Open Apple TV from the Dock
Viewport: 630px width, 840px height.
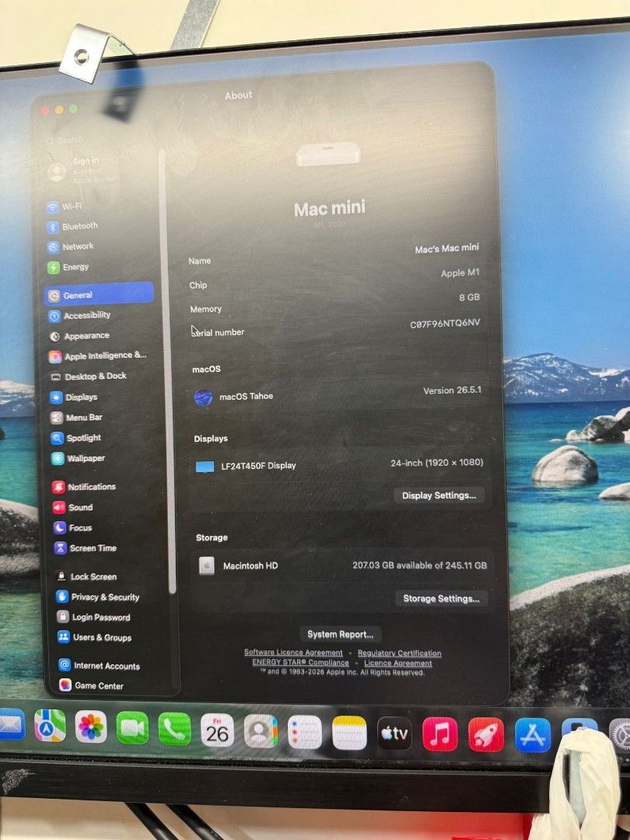(x=394, y=733)
